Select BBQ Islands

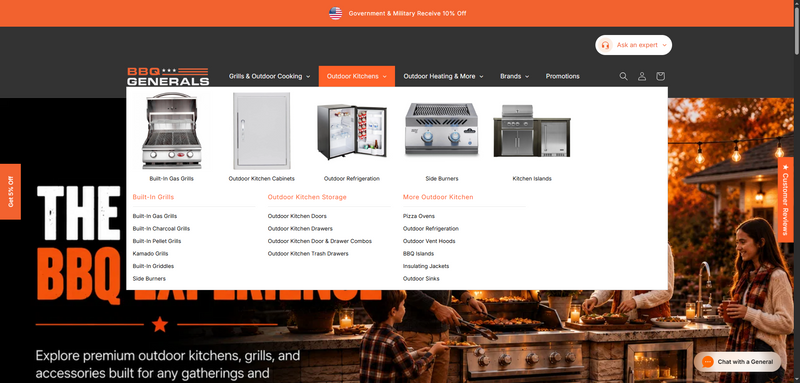tap(418, 254)
